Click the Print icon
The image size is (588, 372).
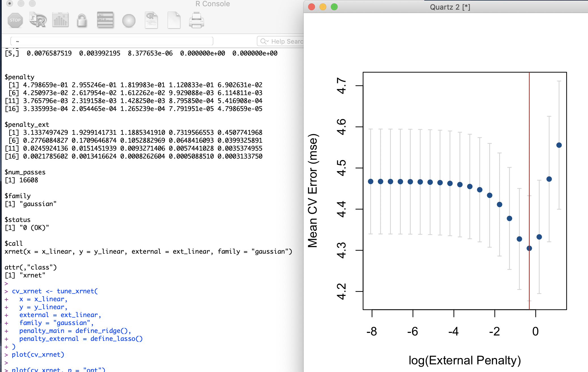196,20
